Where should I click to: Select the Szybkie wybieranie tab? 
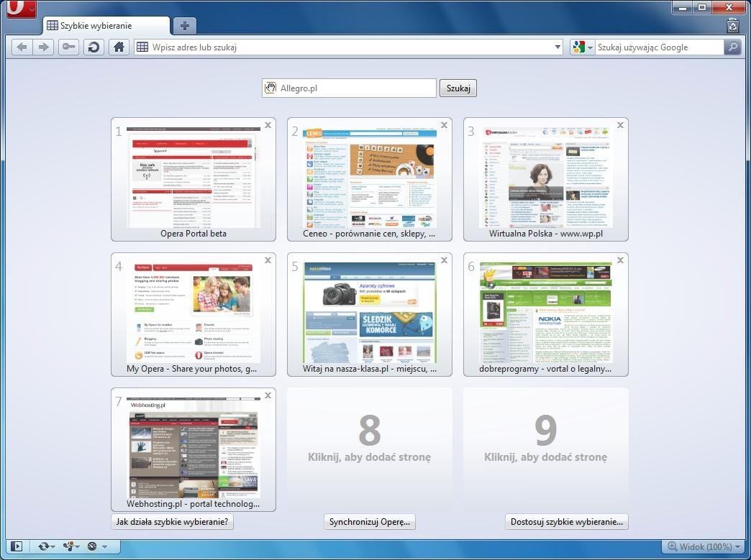(x=106, y=26)
